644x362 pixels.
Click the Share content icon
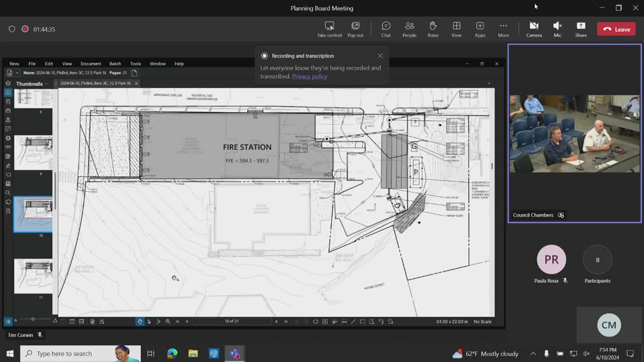point(581,29)
